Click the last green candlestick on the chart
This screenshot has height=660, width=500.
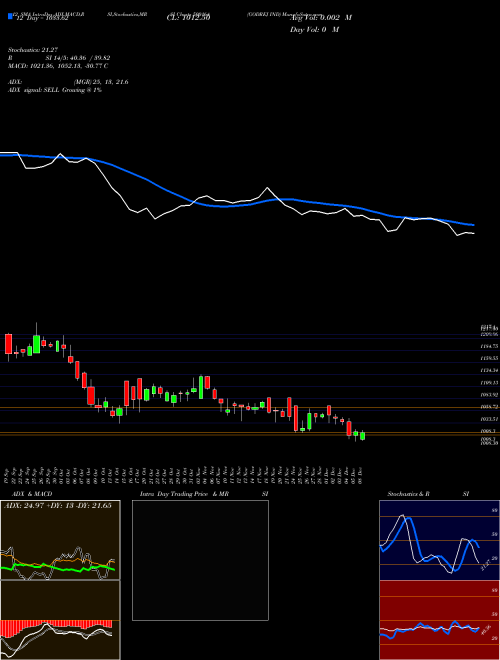coord(362,435)
